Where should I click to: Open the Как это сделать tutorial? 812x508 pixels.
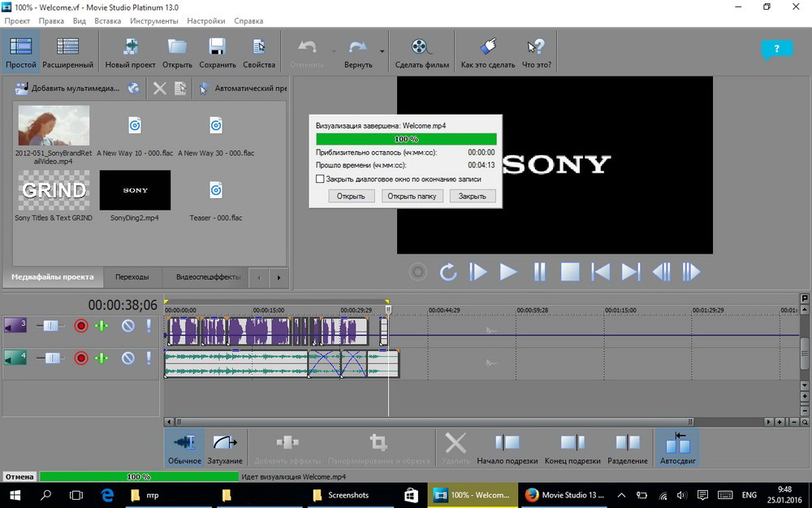click(x=488, y=51)
